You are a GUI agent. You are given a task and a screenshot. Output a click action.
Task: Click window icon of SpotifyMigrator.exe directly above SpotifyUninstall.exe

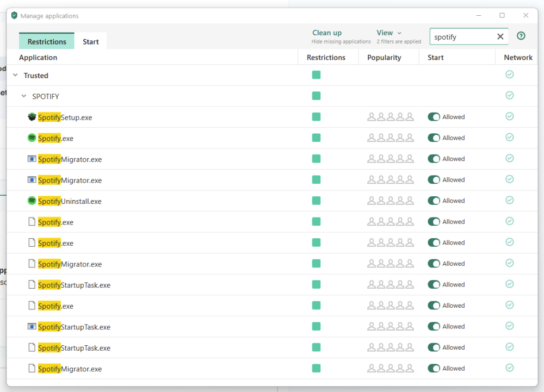tap(32, 180)
